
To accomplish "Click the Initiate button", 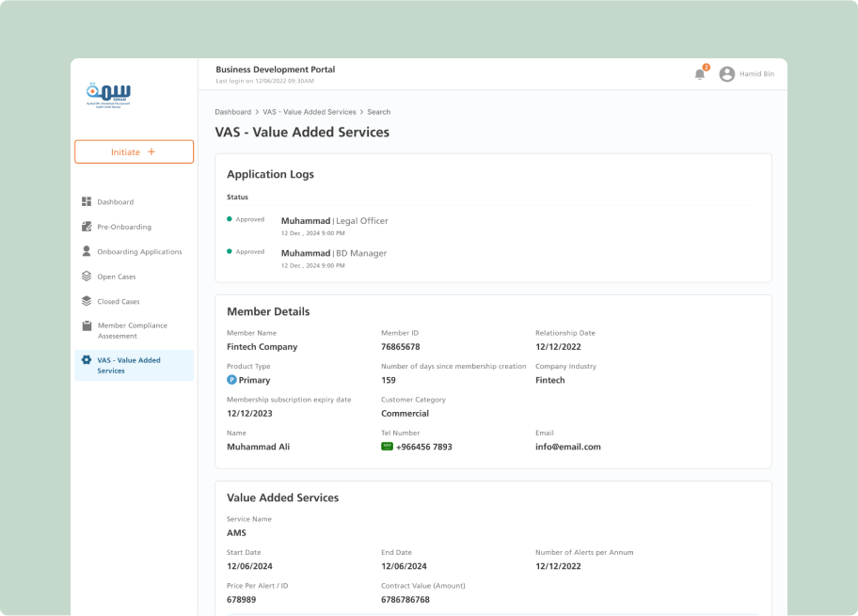I will pyautogui.click(x=134, y=151).
